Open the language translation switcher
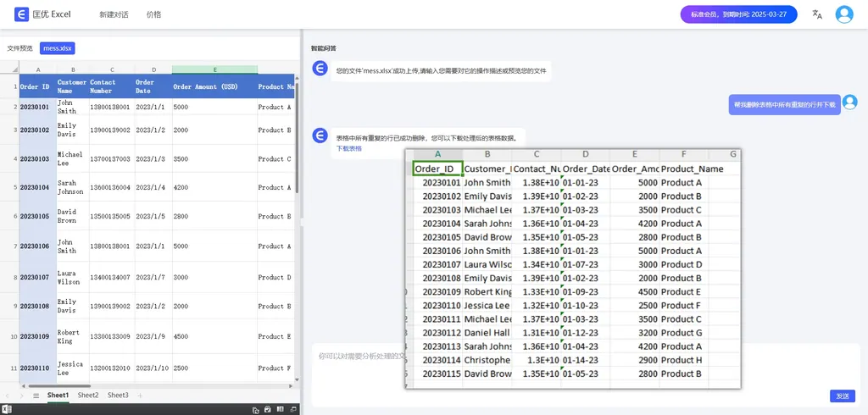The image size is (868, 415). click(817, 14)
